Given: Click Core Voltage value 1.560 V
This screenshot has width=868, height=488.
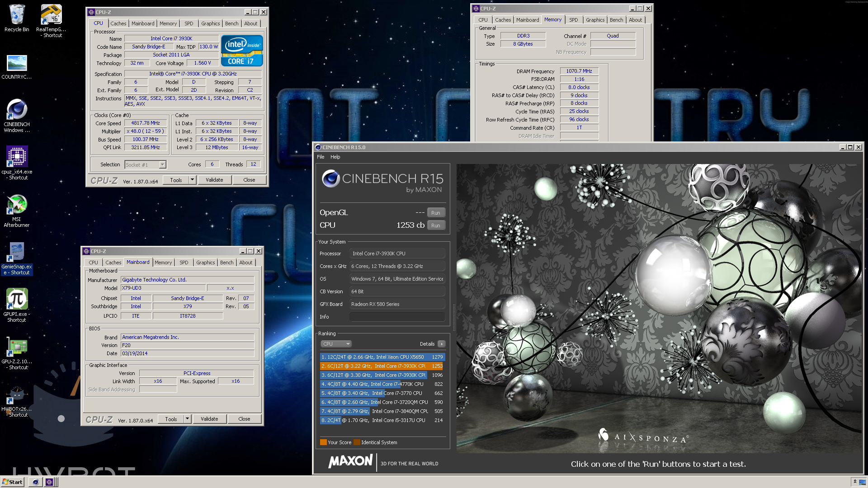Looking at the screenshot, I should (x=203, y=63).
